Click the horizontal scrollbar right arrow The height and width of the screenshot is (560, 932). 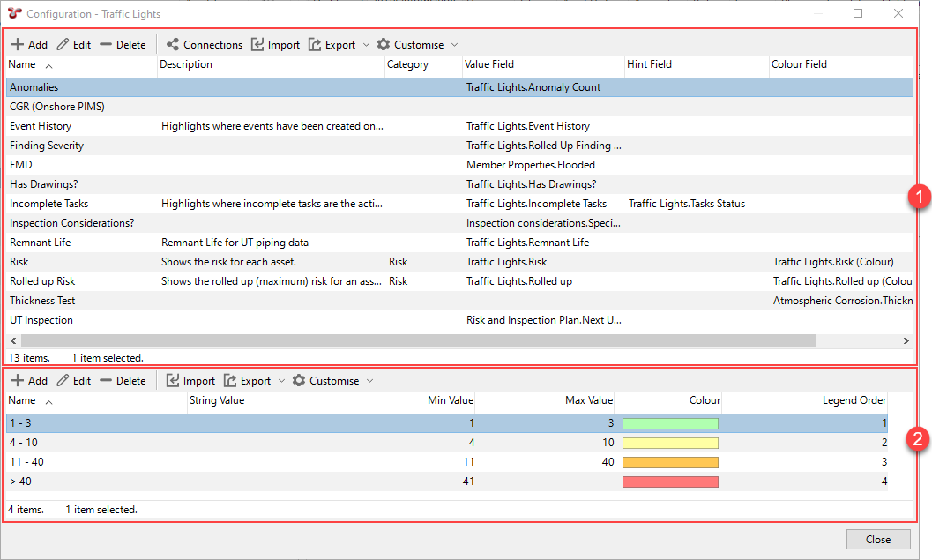pyautogui.click(x=906, y=340)
